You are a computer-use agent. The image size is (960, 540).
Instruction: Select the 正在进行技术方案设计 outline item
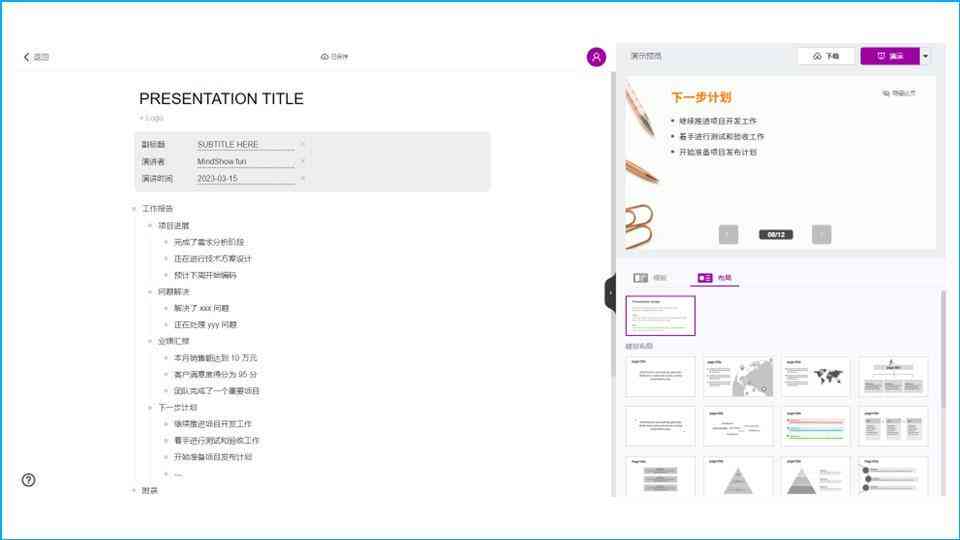[x=212, y=259]
